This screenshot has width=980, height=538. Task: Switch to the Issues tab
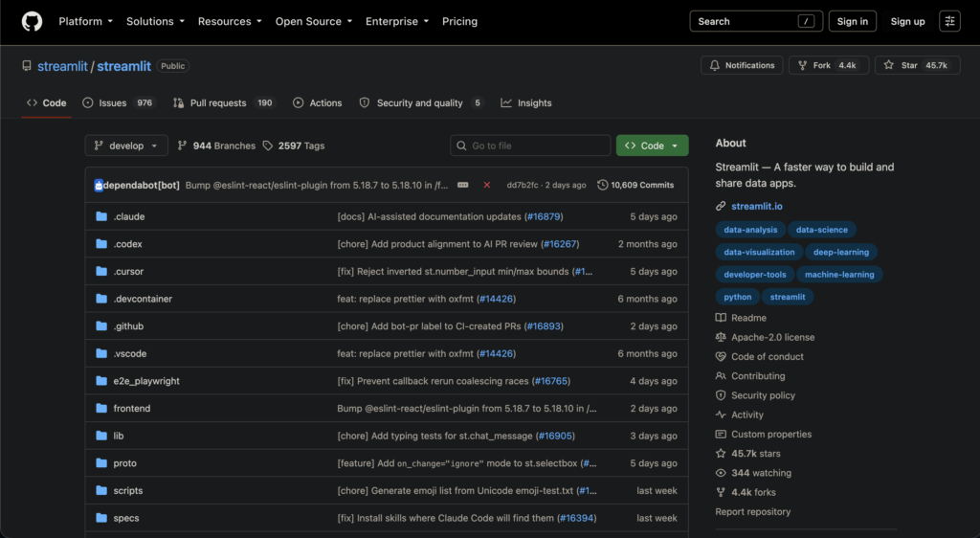118,103
